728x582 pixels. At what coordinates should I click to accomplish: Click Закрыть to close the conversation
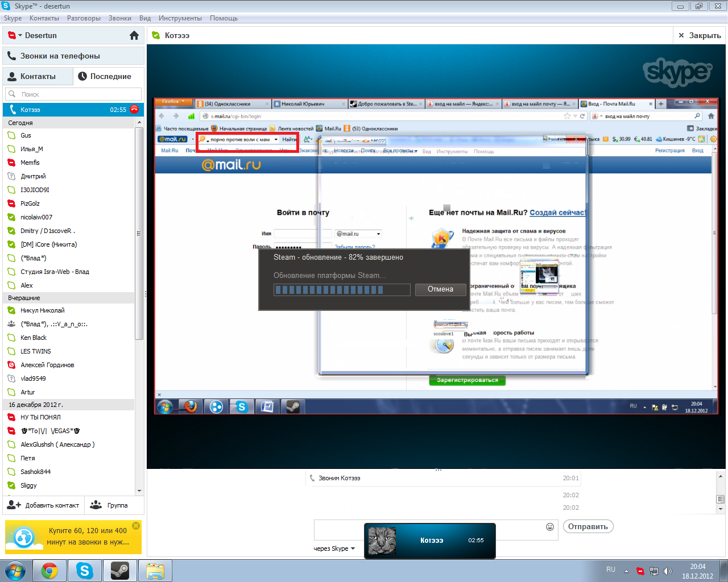click(700, 35)
